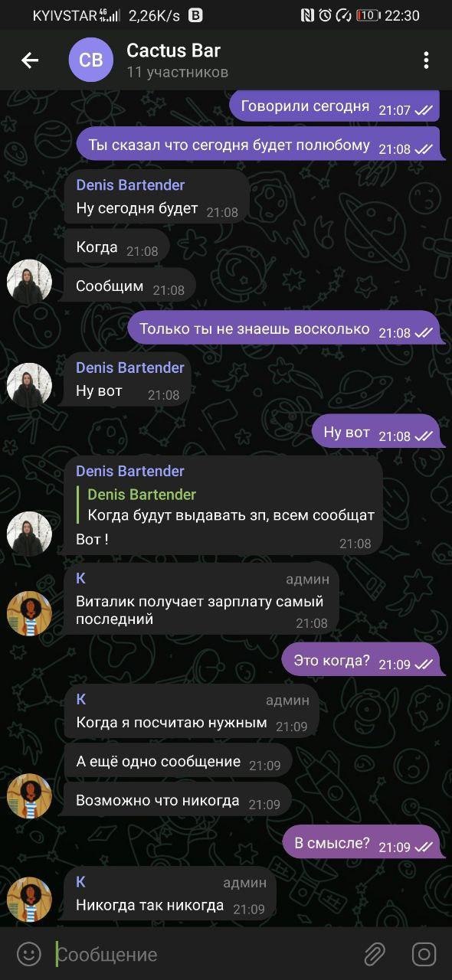Tap the 11 участников subtitle
452x980 pixels.
tap(177, 73)
